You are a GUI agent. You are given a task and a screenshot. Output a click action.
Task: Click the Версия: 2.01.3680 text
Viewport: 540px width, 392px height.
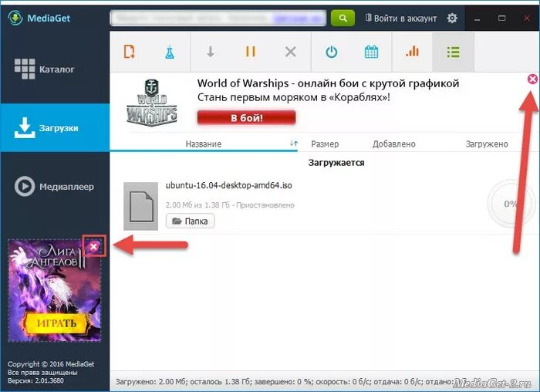click(x=35, y=380)
